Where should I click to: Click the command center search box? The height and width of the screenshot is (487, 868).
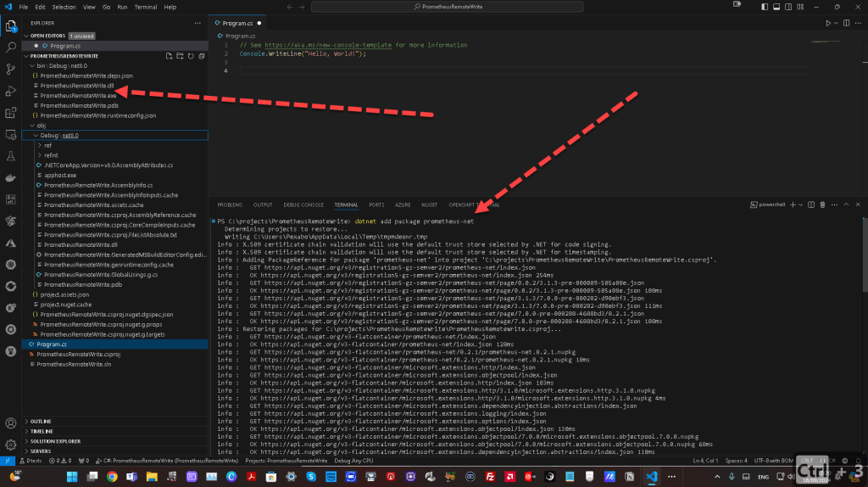coord(448,7)
